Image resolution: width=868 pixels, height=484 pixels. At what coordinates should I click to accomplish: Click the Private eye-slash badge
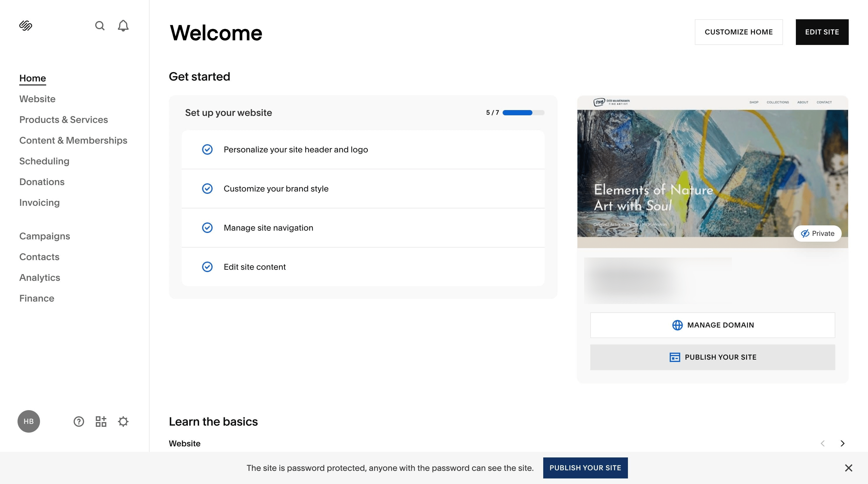[817, 234]
